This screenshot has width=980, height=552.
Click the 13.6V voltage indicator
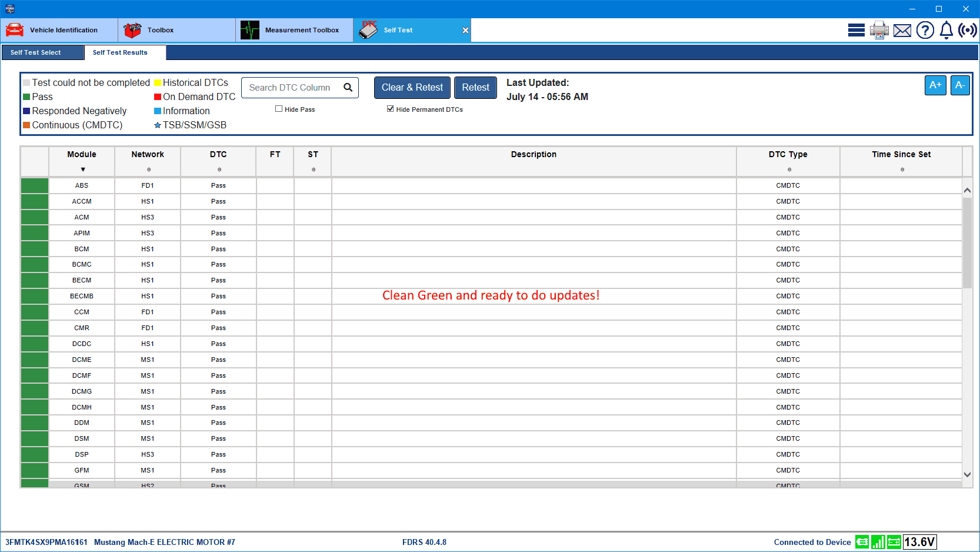(x=920, y=542)
